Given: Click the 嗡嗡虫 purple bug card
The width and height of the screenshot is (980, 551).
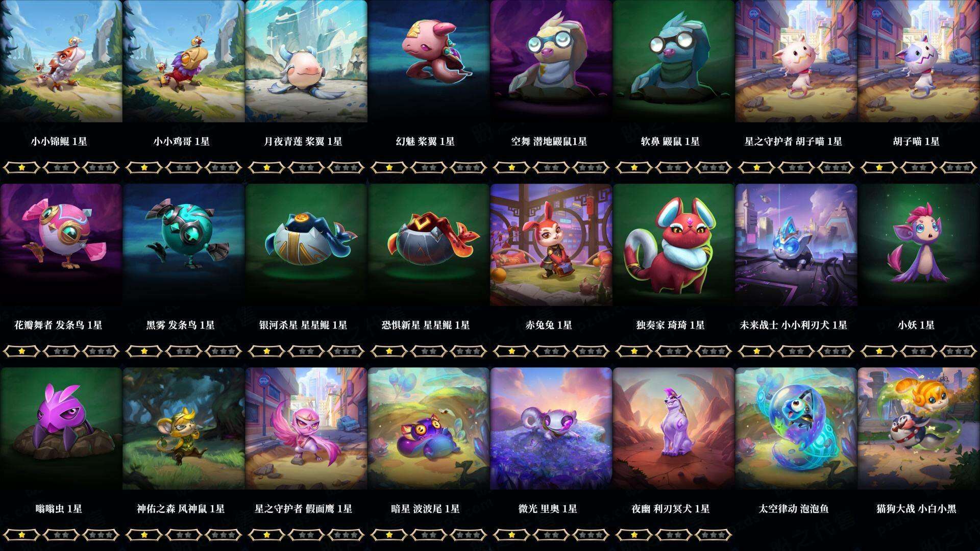Looking at the screenshot, I should tap(61, 429).
